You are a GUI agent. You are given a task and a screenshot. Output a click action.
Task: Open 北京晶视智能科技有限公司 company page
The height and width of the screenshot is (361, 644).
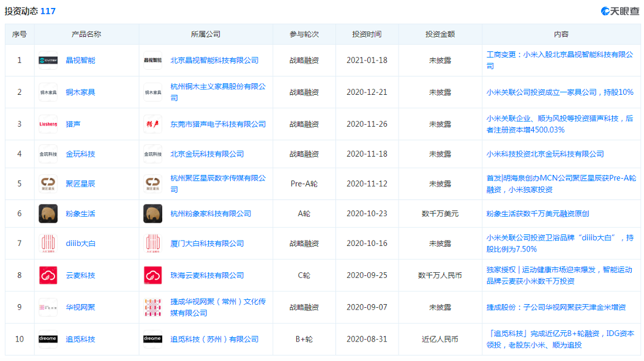[214, 61]
